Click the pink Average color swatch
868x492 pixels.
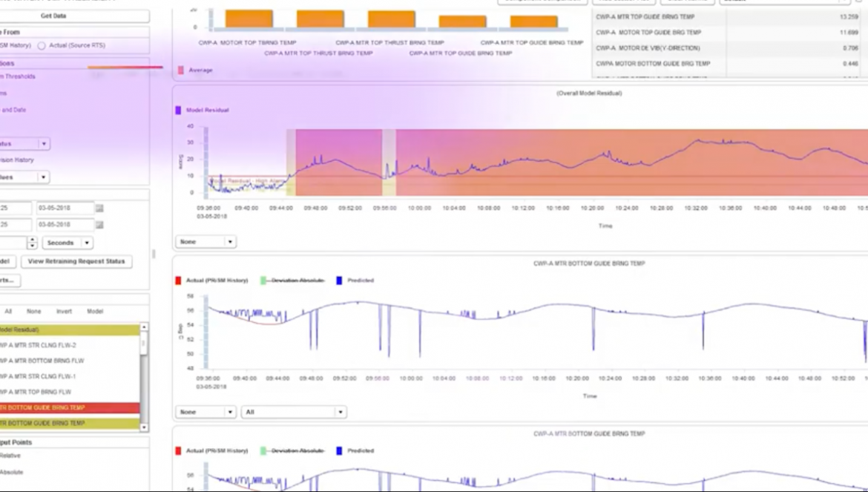click(x=180, y=69)
